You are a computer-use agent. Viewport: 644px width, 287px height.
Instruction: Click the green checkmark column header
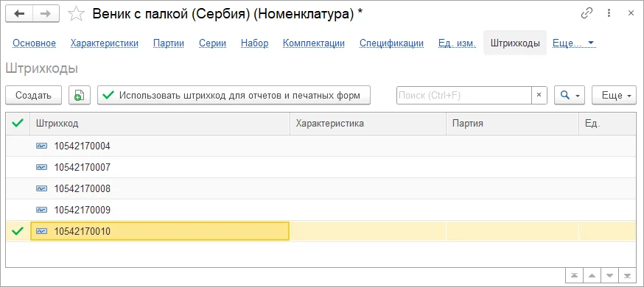coord(18,123)
